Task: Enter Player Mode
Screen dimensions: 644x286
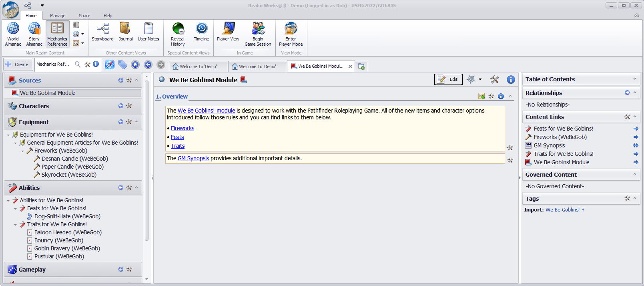Action: tap(291, 34)
